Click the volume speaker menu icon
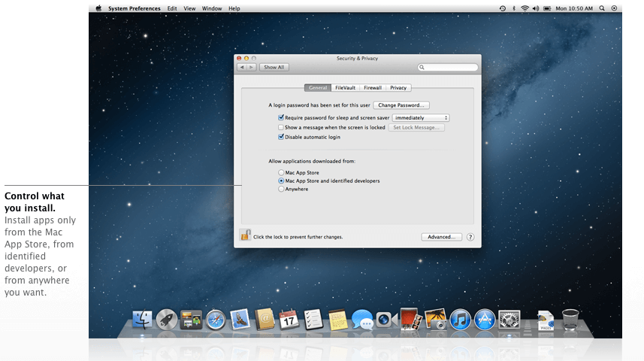 tap(536, 8)
